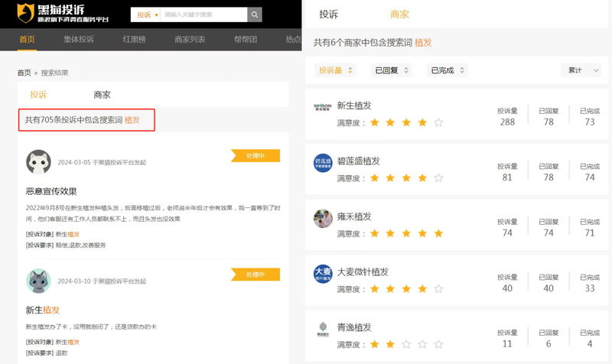Open the 帮帮团 nav tab
The image size is (612, 364).
tap(246, 39)
